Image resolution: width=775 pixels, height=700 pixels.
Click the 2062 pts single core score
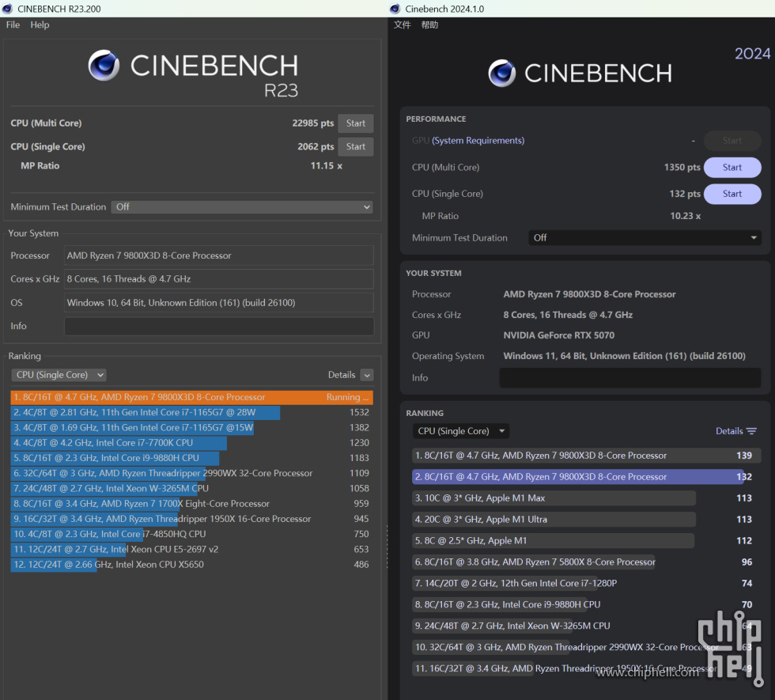coord(316,147)
